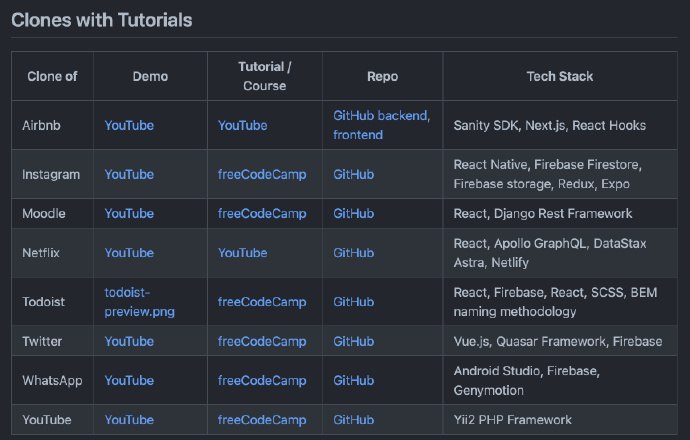Open the Instagram demo YouTube link
The width and height of the screenshot is (690, 440).
129,174
